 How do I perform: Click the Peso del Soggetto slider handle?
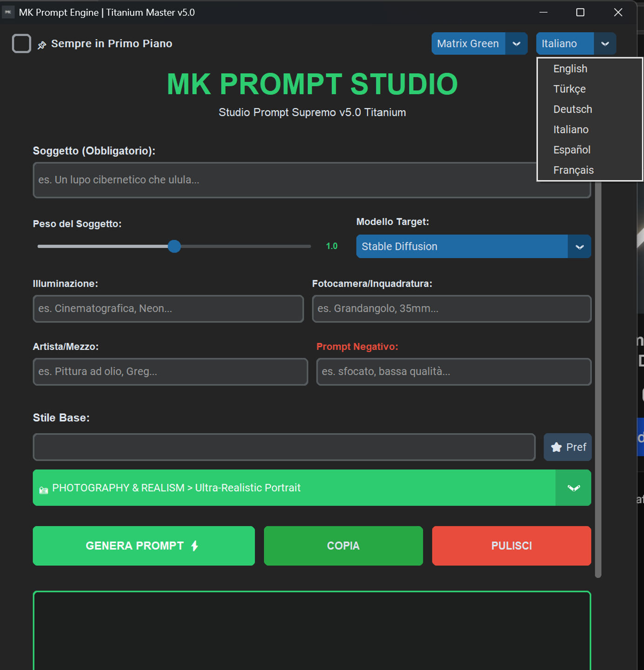(x=174, y=246)
